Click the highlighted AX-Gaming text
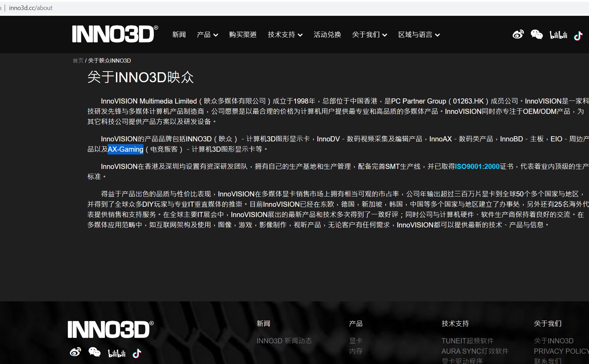 click(126, 149)
